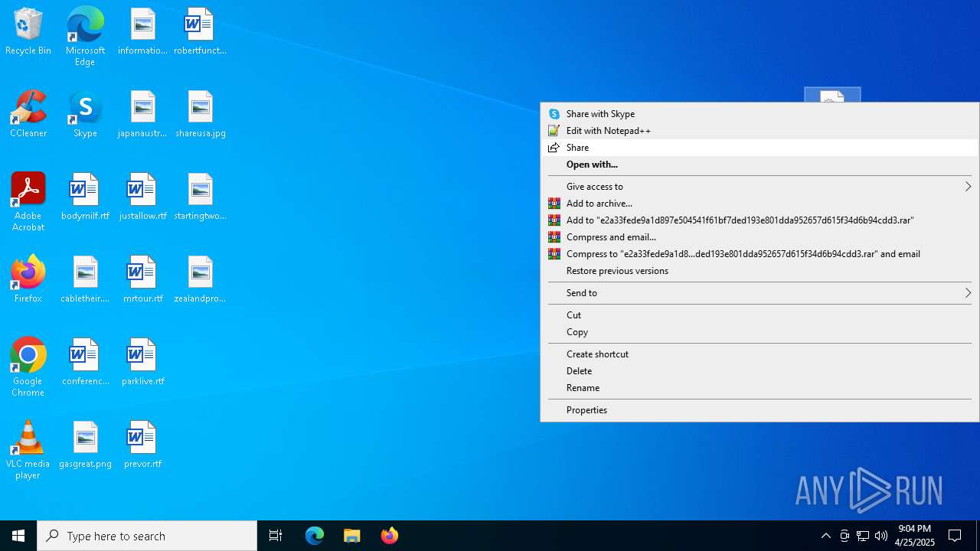
Task: Choose Edit with Notepad++
Action: [x=759, y=131]
